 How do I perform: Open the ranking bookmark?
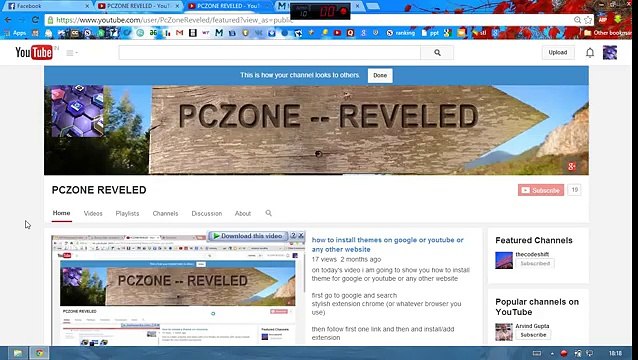point(400,33)
